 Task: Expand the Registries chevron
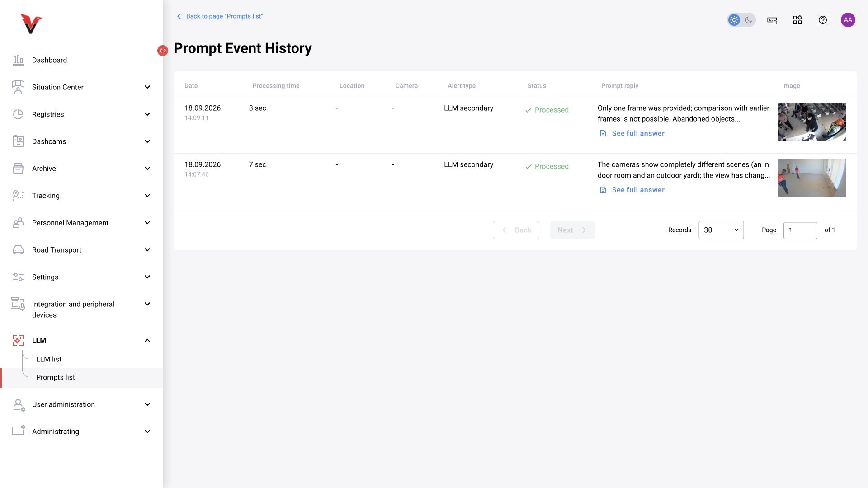pyautogui.click(x=147, y=114)
